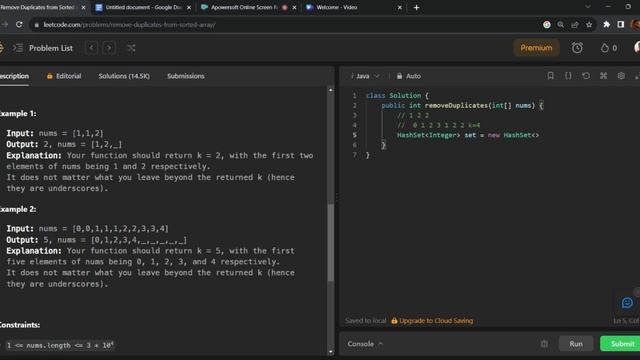
Task: Switch to the Description tab
Action: (x=14, y=76)
